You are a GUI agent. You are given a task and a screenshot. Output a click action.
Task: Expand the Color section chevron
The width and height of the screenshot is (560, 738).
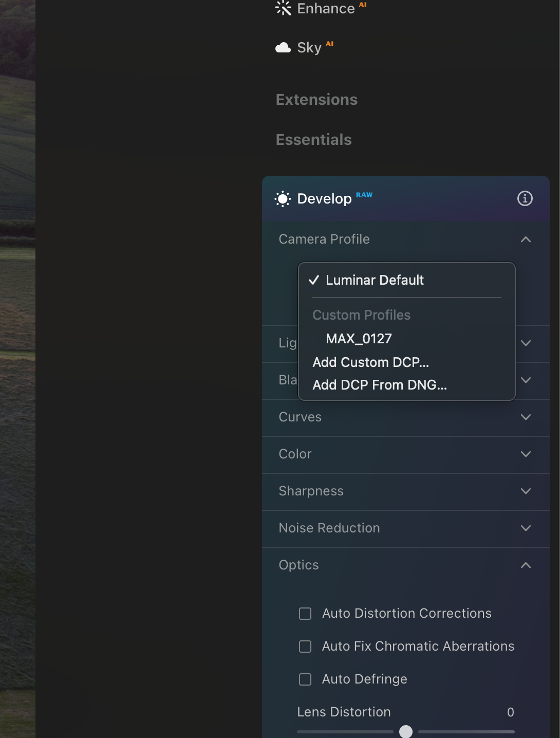[526, 454]
